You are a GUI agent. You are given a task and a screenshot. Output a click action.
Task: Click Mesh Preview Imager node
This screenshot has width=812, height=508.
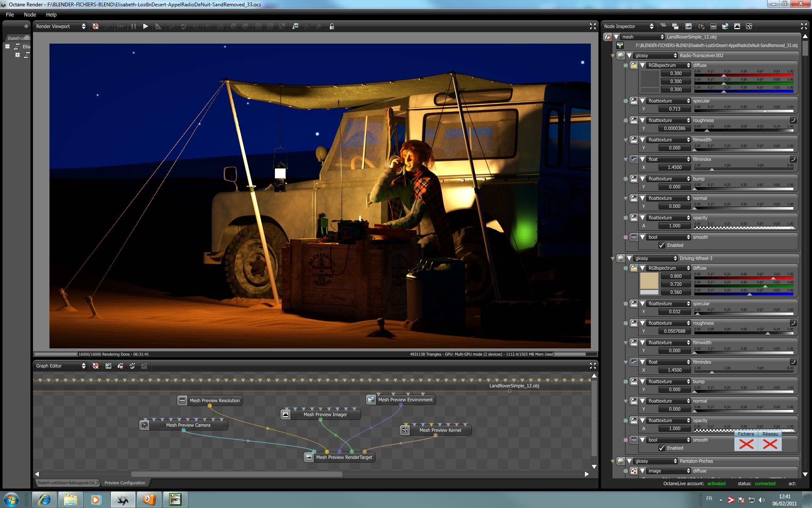325,414
